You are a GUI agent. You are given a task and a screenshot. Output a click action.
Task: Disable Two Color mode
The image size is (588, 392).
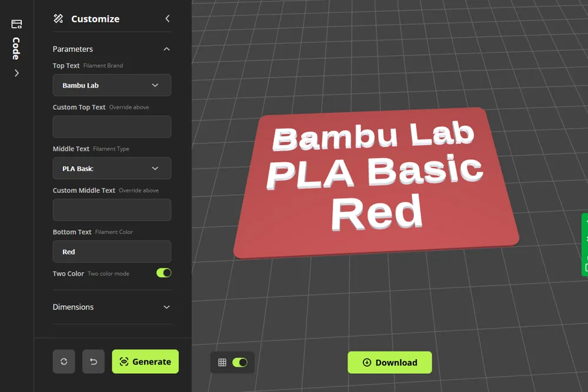pyautogui.click(x=163, y=273)
